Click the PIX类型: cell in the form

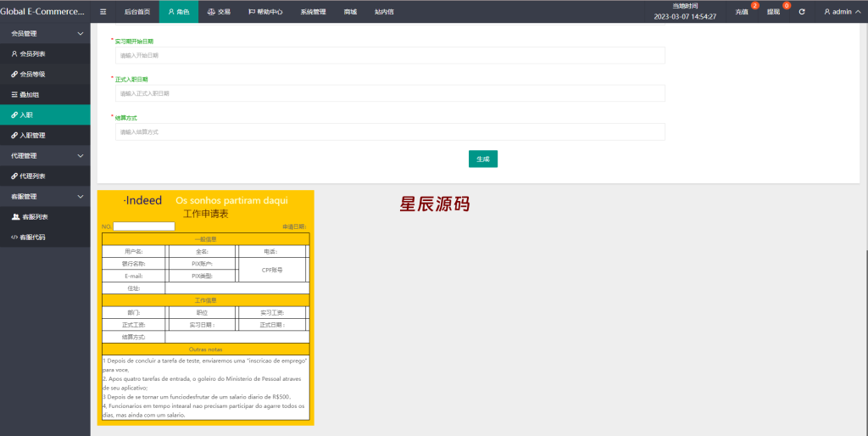202,276
